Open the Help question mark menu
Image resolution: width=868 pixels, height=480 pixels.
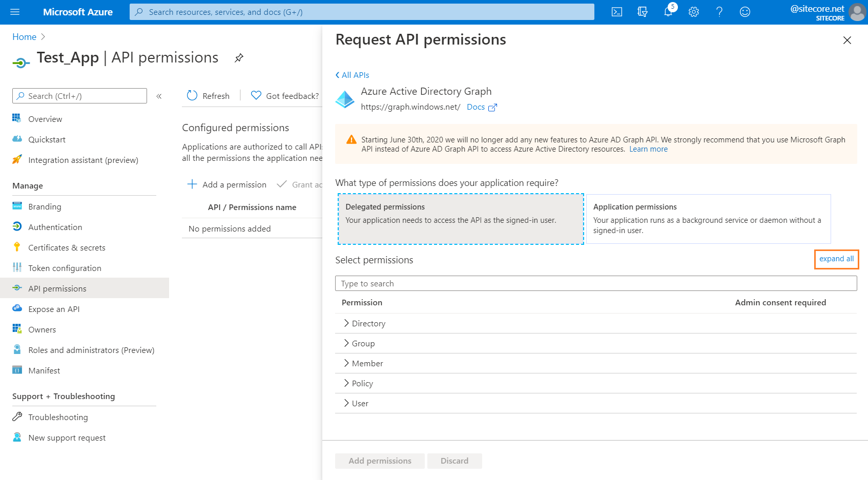719,12
